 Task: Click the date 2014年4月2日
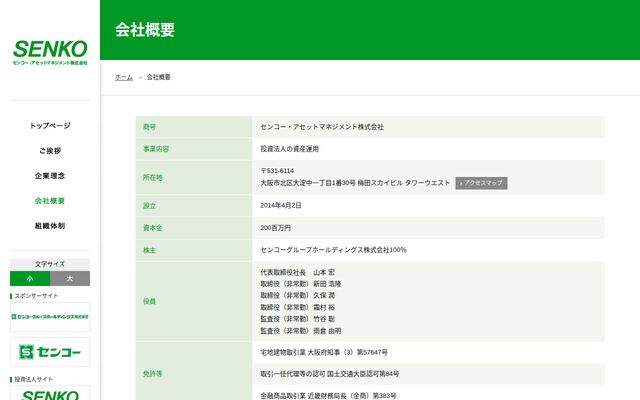tap(281, 205)
